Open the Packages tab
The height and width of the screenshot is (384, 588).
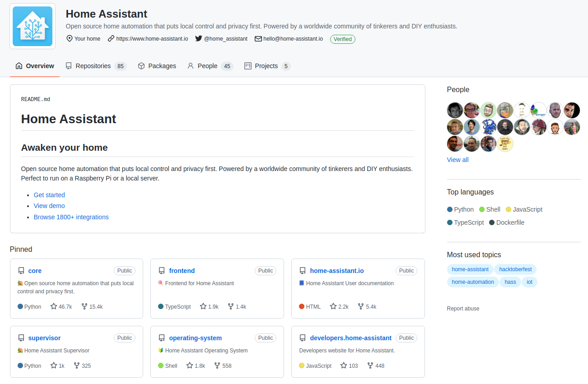(157, 66)
